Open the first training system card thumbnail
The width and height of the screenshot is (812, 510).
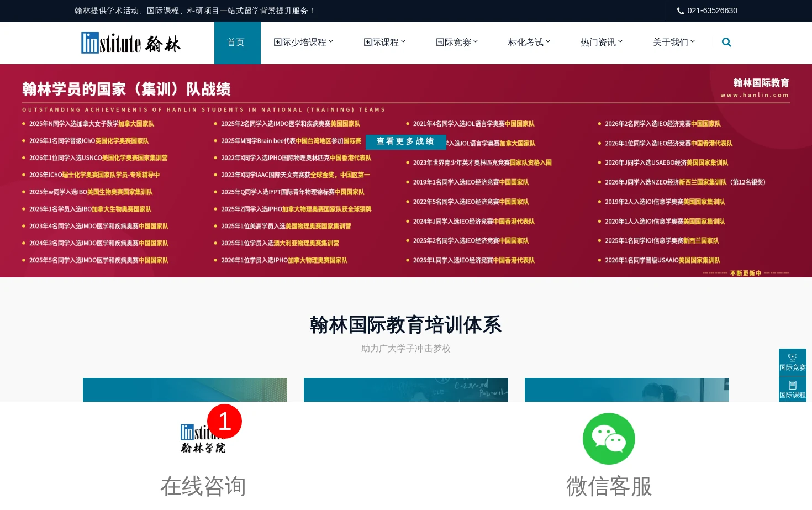[185, 390]
